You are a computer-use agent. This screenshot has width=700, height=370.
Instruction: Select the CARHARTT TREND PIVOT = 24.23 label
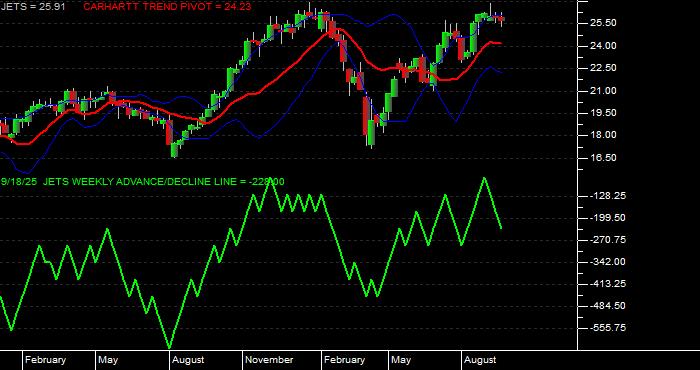click(x=167, y=7)
